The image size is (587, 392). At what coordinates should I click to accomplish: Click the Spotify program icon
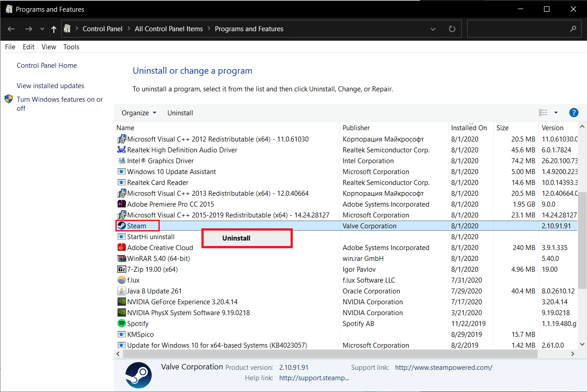[x=121, y=324]
